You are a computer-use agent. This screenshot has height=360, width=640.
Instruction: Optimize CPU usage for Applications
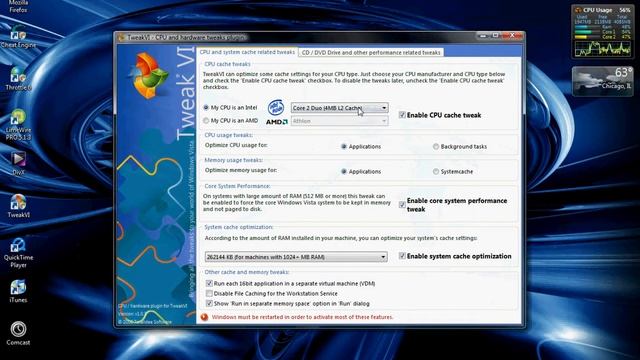[344, 147]
